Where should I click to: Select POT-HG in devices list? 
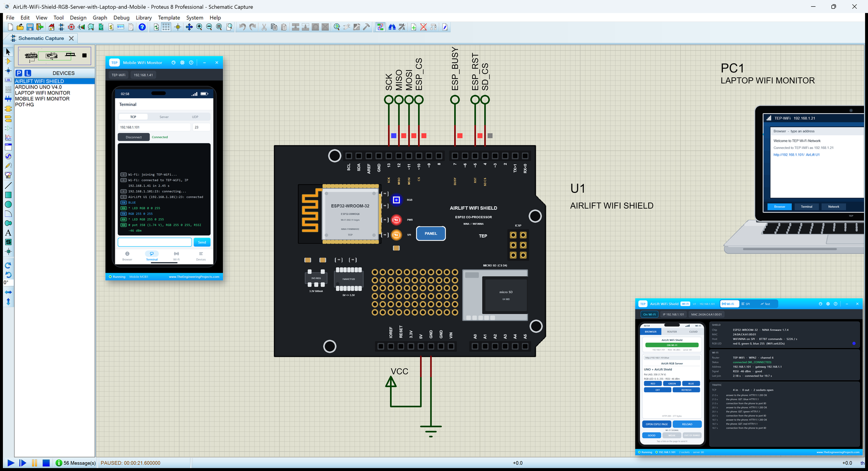pyautogui.click(x=25, y=105)
